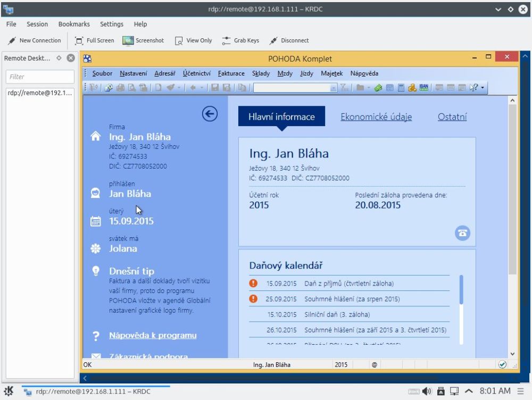Screen dimensions: 532x400
Task: Close the Remote Desktops side panel
Action: [x=71, y=58]
